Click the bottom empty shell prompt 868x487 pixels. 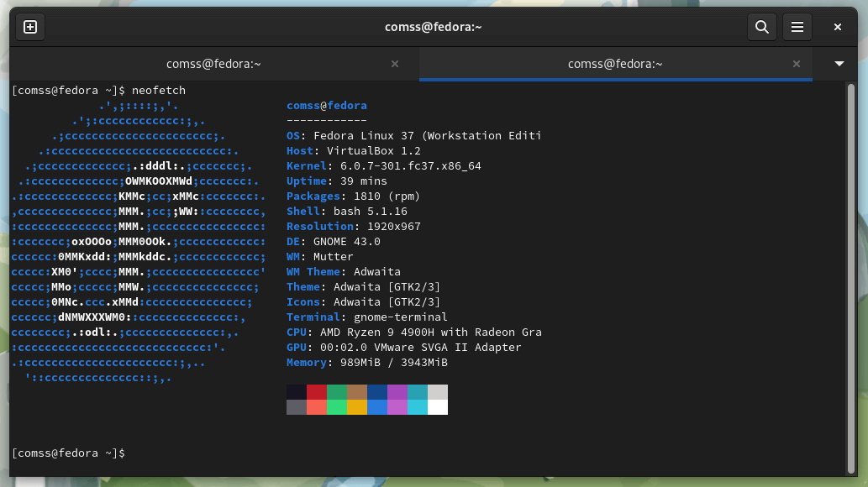68,453
